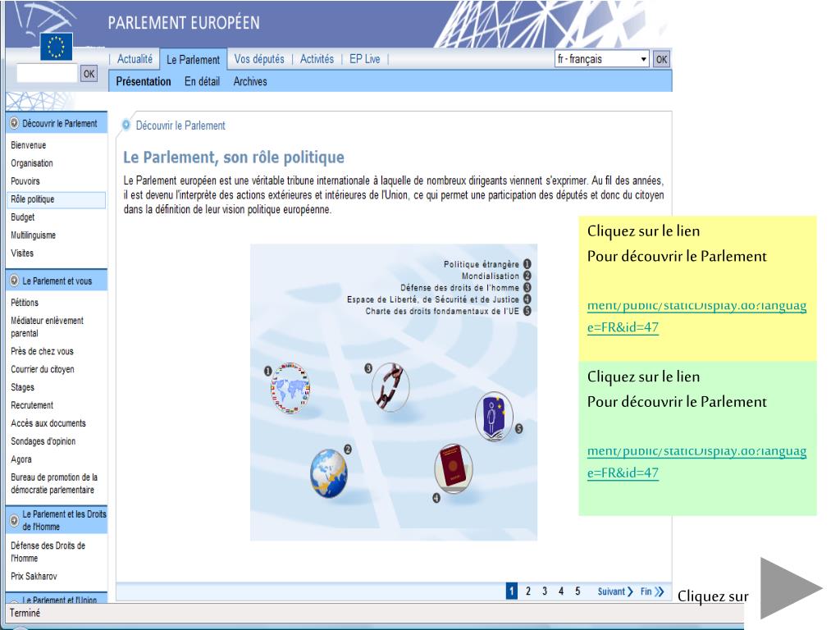Go to page 4 in pagination
This screenshot has height=630, width=840.
561,591
